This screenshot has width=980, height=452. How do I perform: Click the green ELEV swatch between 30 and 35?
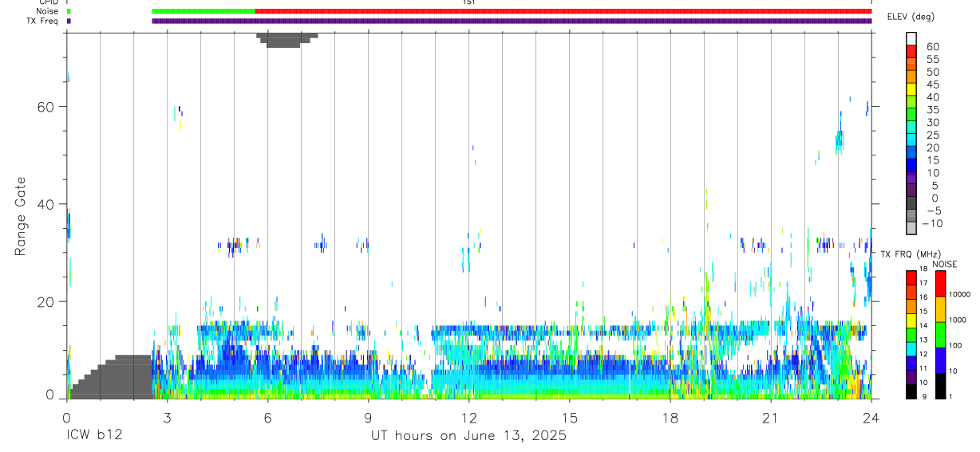click(911, 113)
